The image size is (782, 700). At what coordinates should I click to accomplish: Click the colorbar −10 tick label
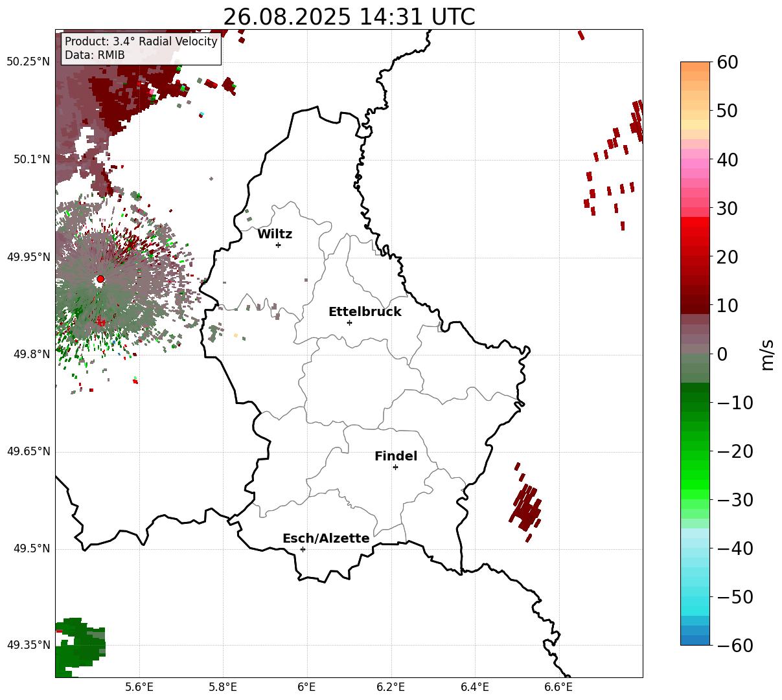(735, 403)
